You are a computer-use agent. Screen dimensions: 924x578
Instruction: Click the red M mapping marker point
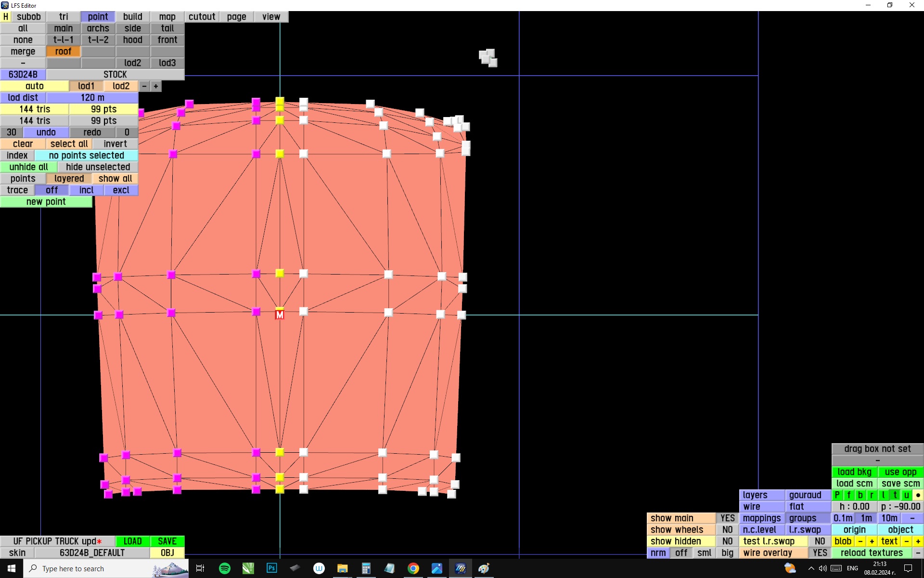click(280, 315)
